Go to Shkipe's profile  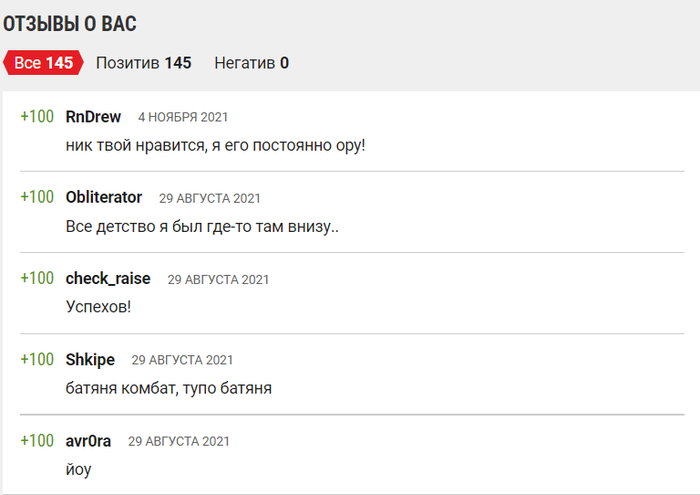[90, 360]
